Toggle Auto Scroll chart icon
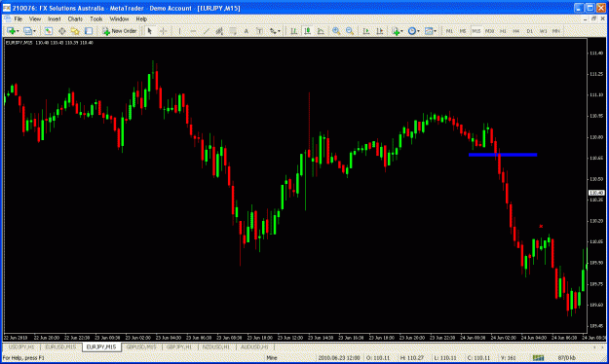Image resolution: width=609 pixels, height=364 pixels. [x=365, y=31]
